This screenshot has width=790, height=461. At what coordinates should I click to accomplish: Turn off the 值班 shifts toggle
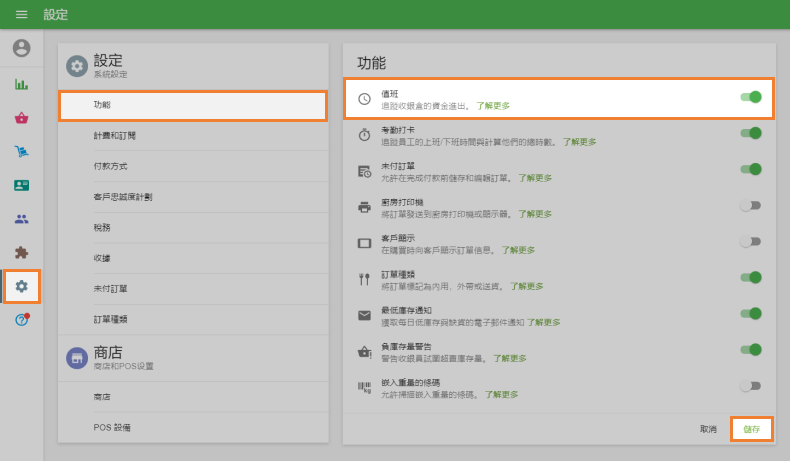click(x=751, y=97)
